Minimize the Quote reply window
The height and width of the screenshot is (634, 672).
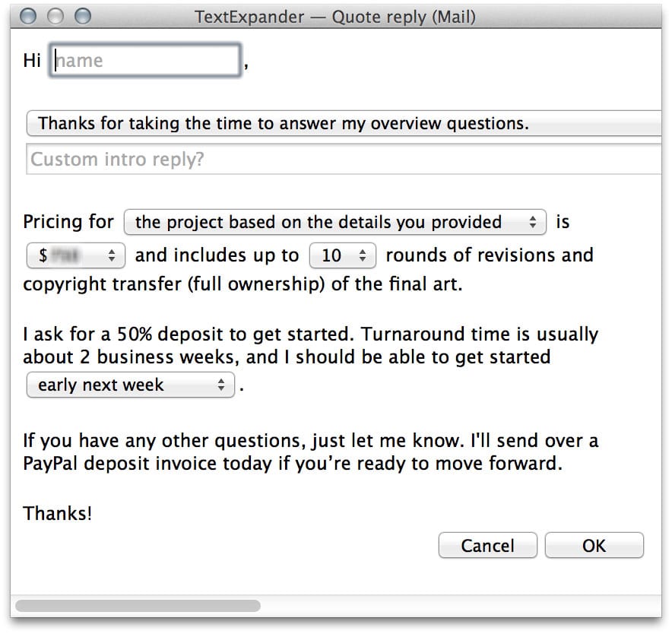tap(55, 16)
